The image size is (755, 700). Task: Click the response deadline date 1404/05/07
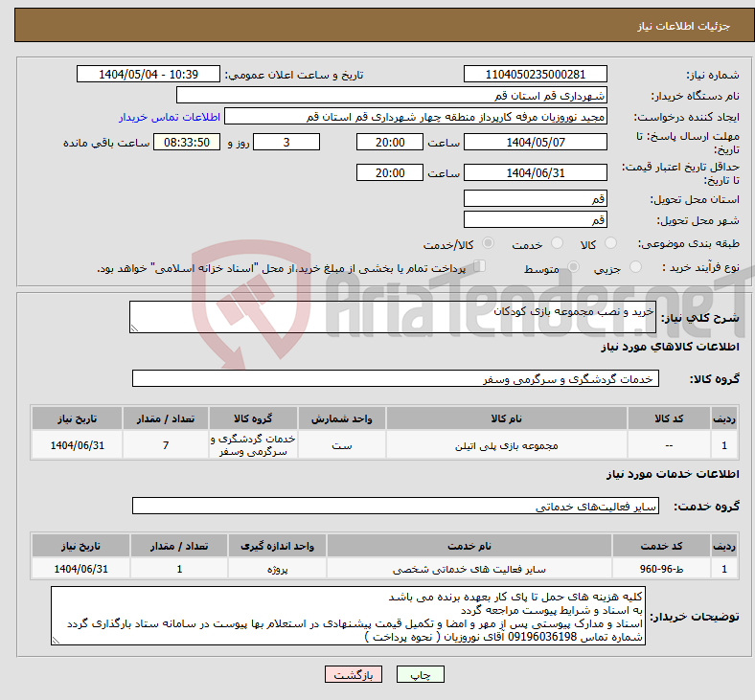[x=535, y=142]
